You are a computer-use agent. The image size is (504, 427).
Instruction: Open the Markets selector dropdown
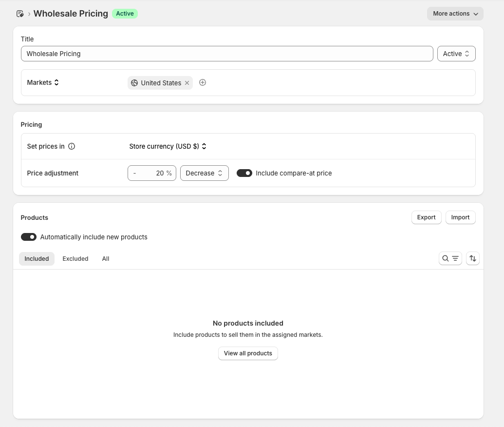(43, 82)
